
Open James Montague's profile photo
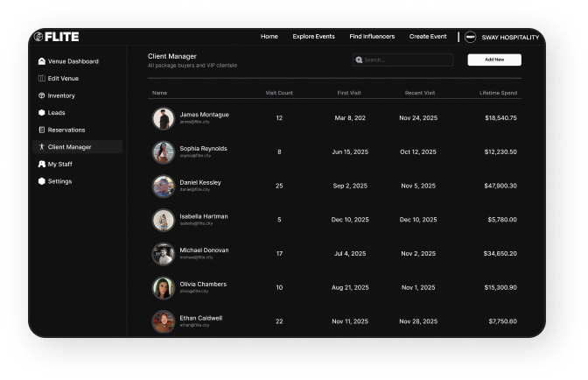click(x=163, y=118)
